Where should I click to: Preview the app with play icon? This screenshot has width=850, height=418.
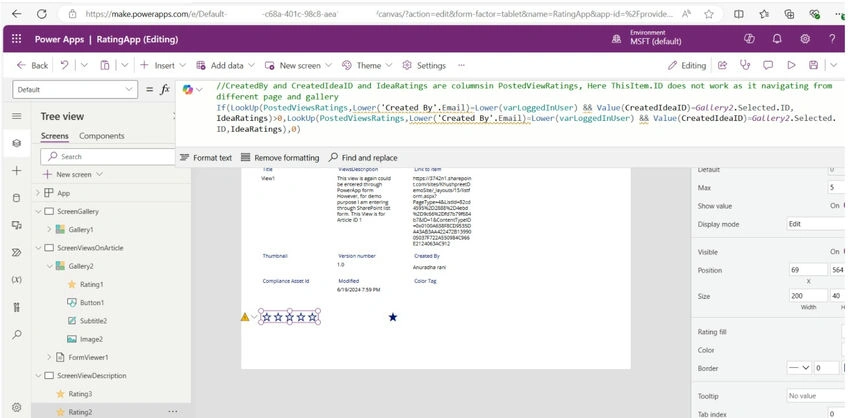pyautogui.click(x=791, y=65)
